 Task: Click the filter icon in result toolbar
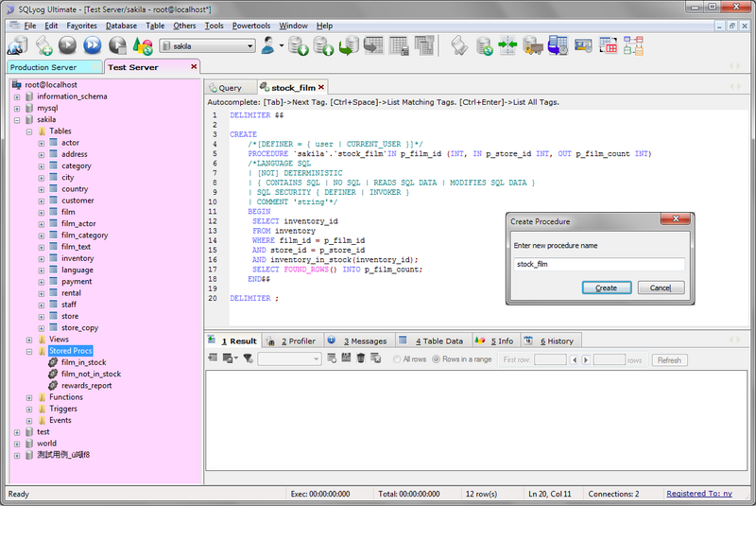[x=248, y=359]
